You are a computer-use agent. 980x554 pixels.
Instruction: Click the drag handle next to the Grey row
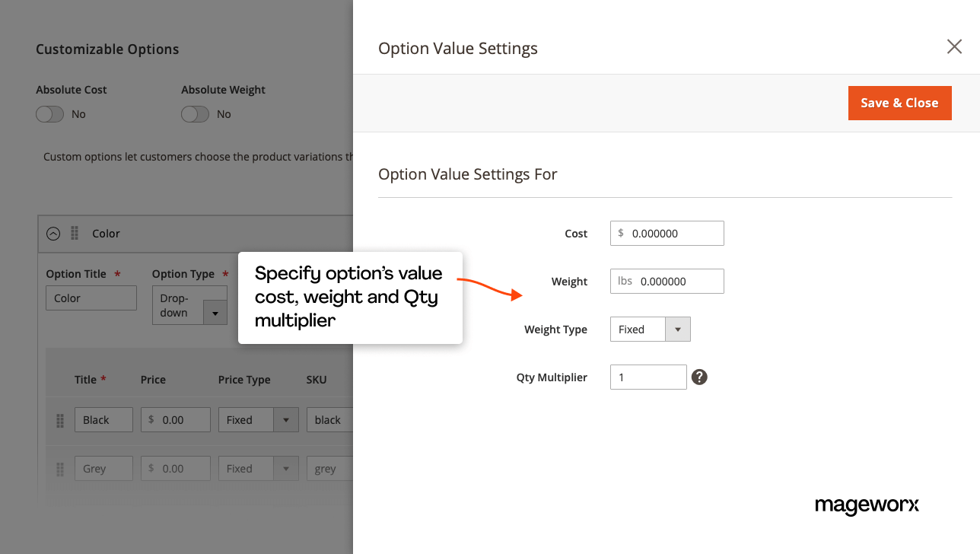(59, 468)
